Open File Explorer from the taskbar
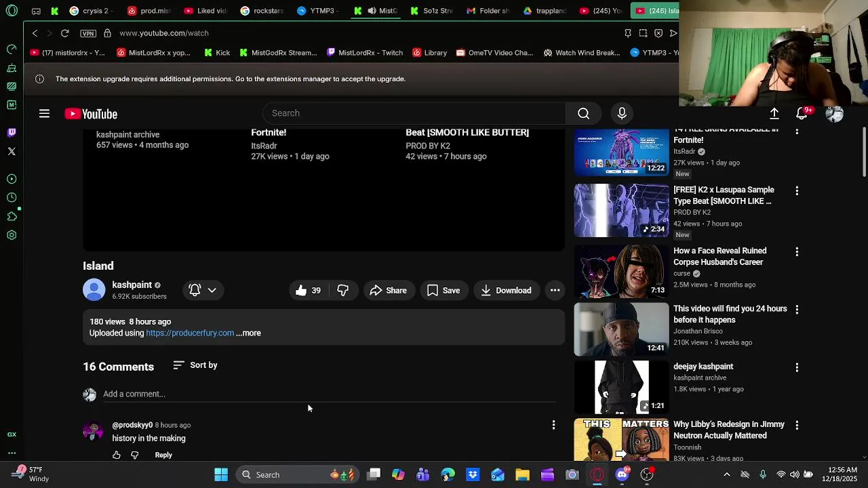 [x=522, y=474]
